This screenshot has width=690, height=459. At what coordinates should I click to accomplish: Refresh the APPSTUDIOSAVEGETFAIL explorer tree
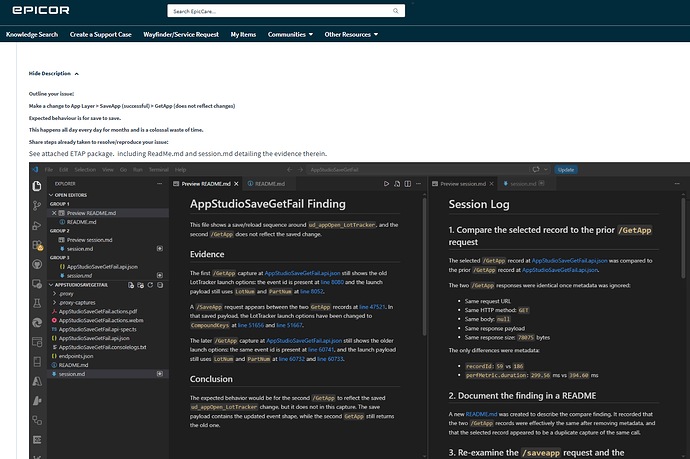(x=150, y=285)
